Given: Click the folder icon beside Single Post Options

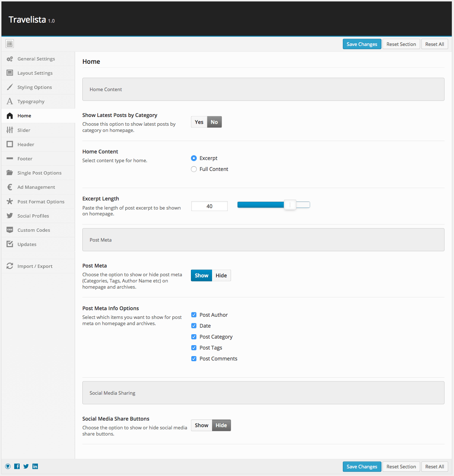Looking at the screenshot, I should coord(10,173).
